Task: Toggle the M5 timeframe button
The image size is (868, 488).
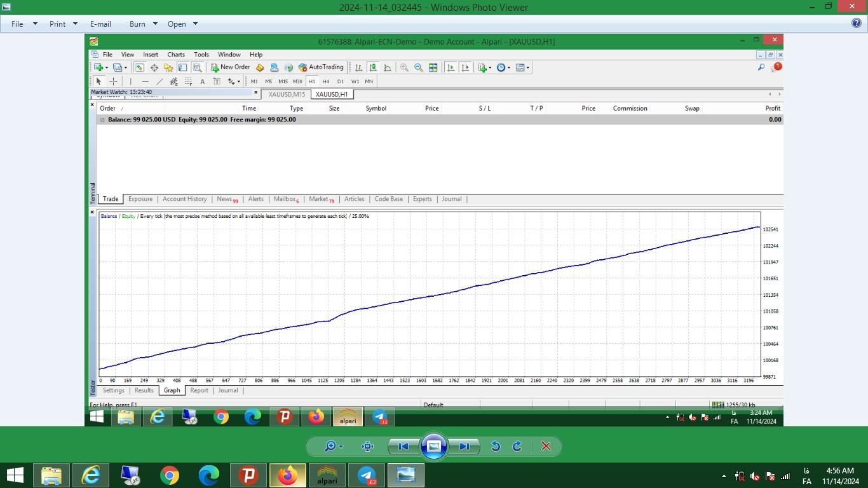Action: pos(268,81)
